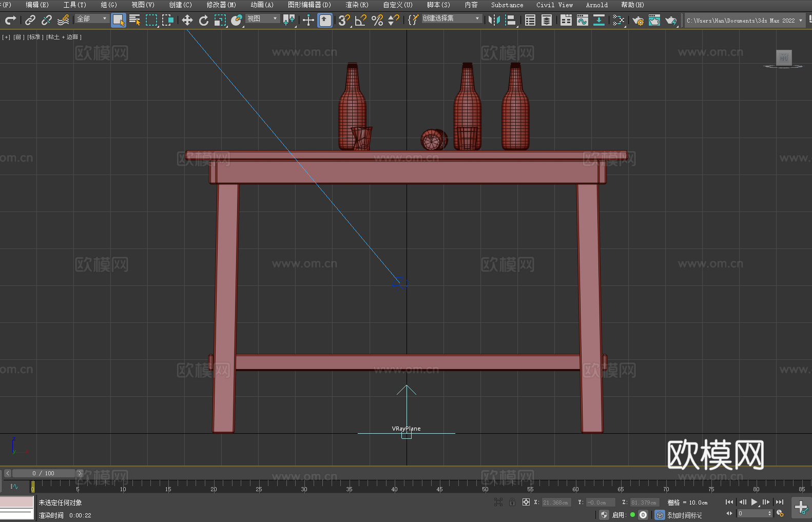Toggle the 3D Snaps button

343,20
